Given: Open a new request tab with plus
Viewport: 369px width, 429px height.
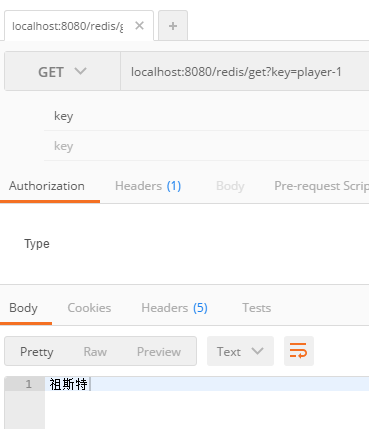Looking at the screenshot, I should coord(173,26).
